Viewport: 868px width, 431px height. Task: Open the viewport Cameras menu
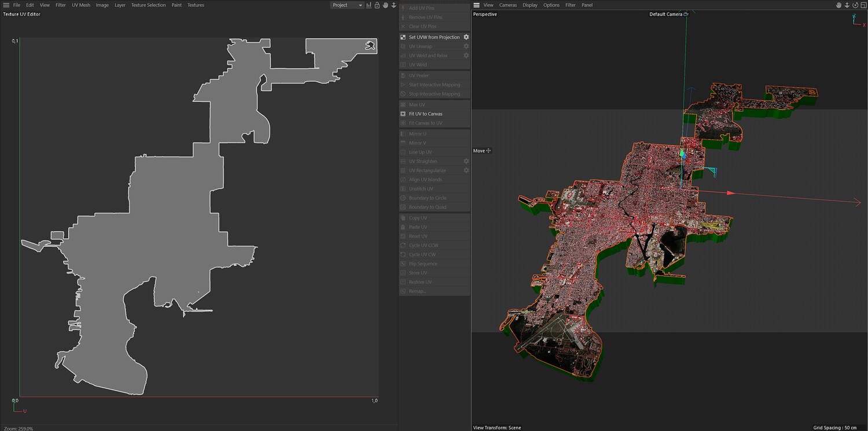point(508,5)
